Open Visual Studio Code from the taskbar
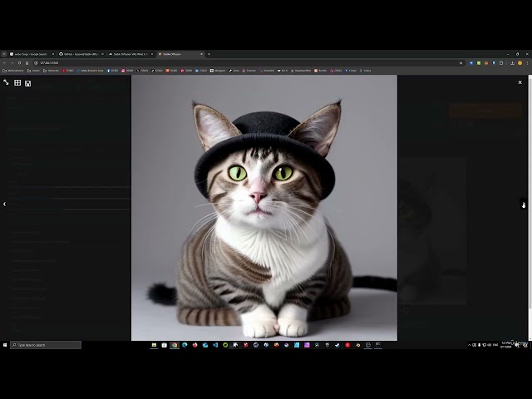Screen dimensions: 532x399 click(215, 345)
